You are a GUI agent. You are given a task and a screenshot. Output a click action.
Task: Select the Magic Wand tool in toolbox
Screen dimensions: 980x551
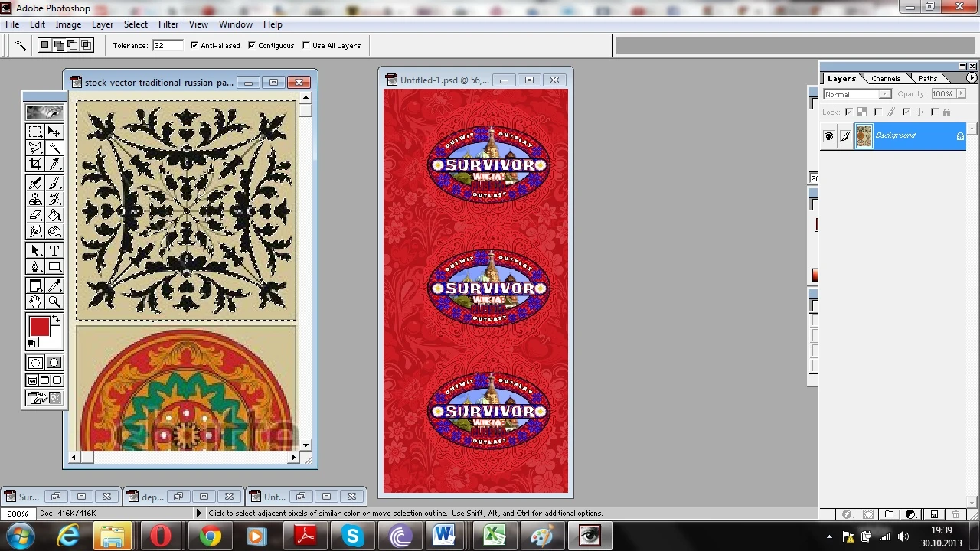54,148
